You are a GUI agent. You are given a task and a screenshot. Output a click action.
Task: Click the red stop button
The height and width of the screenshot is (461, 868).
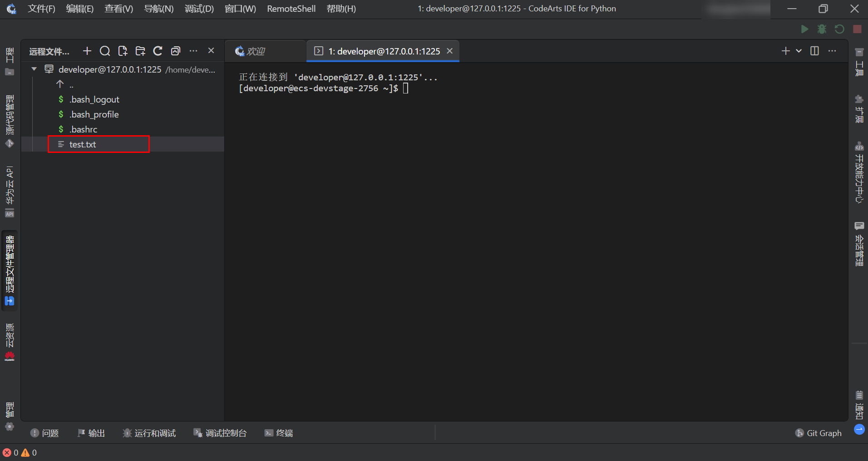pos(857,29)
